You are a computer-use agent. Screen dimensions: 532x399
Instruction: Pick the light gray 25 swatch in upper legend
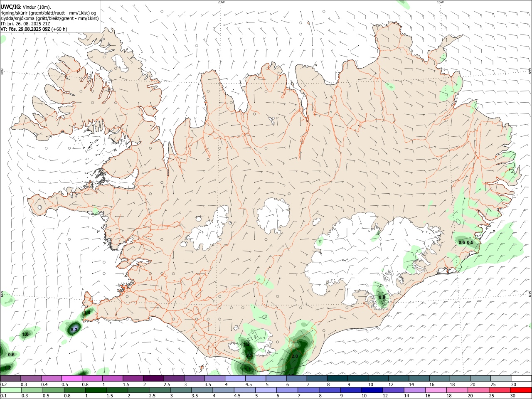(501, 378)
